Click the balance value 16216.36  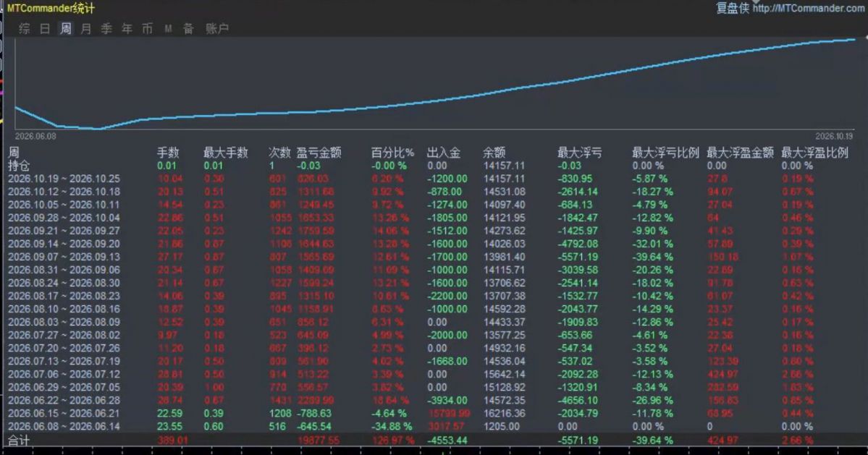click(x=505, y=414)
